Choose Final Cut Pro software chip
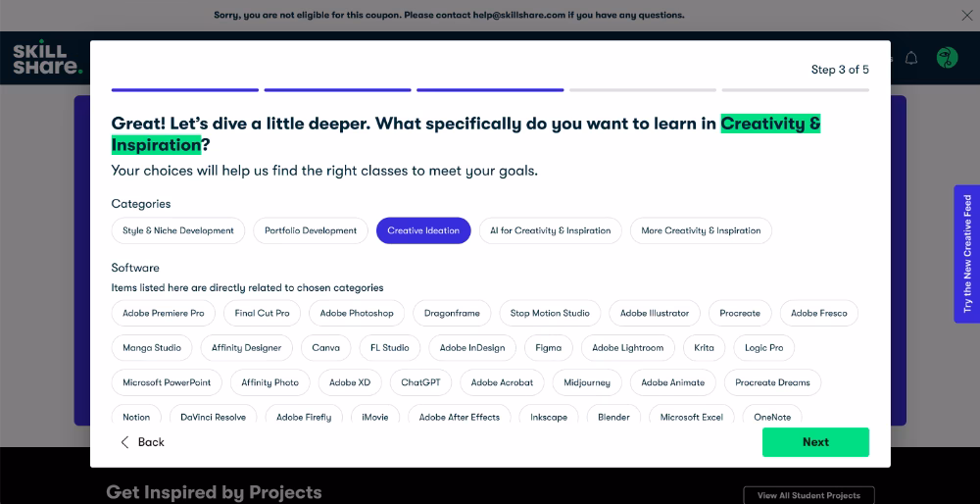The height and width of the screenshot is (504, 980). (x=262, y=313)
